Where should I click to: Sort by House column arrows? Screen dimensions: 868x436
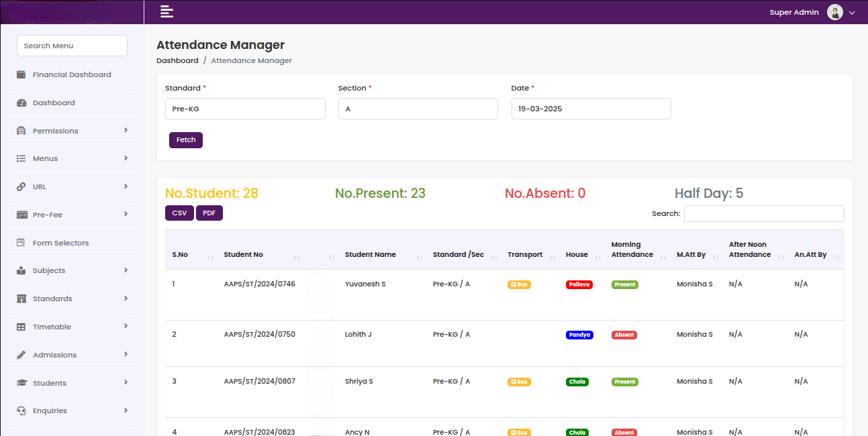pyautogui.click(x=598, y=258)
